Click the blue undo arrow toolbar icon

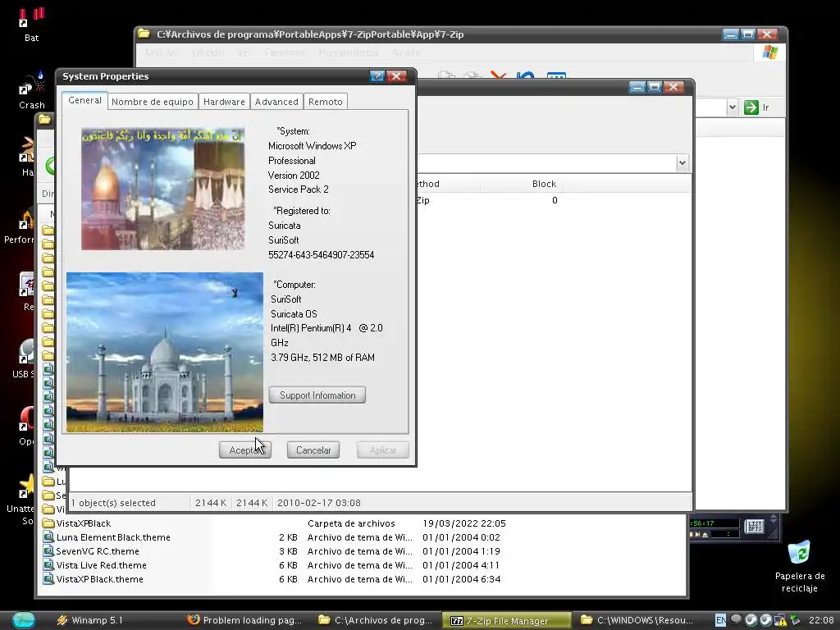click(526, 76)
